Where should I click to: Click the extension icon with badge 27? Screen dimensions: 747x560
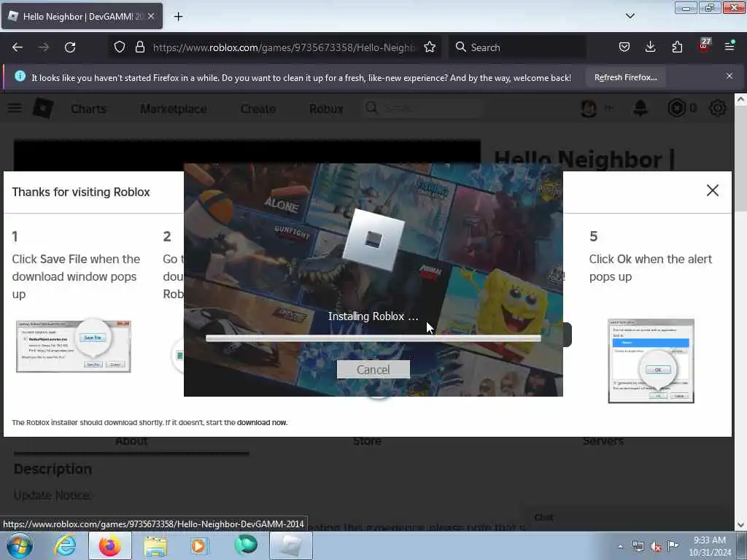[704, 46]
